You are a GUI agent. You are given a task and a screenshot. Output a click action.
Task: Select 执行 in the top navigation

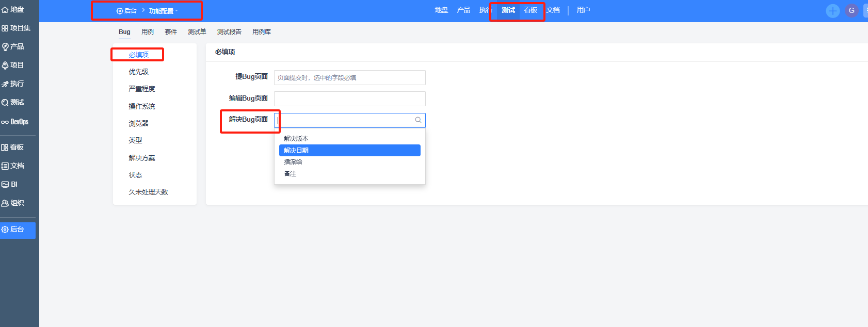486,10
